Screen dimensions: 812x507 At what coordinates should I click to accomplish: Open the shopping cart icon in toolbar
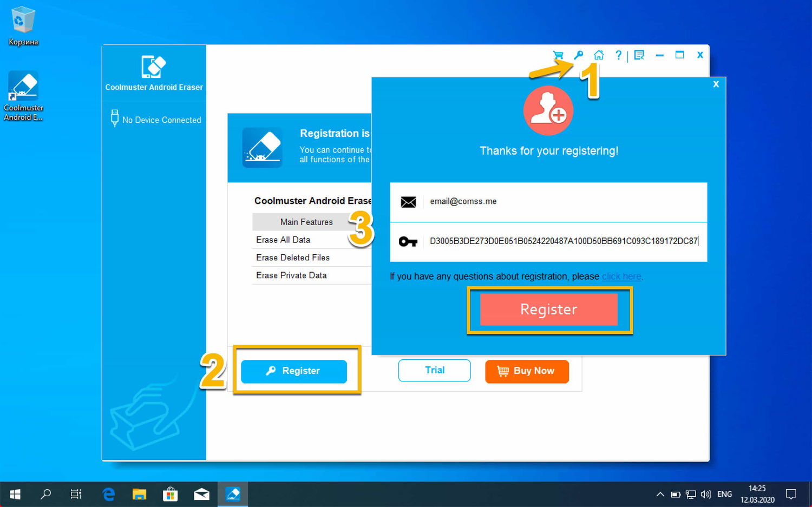[558, 55]
